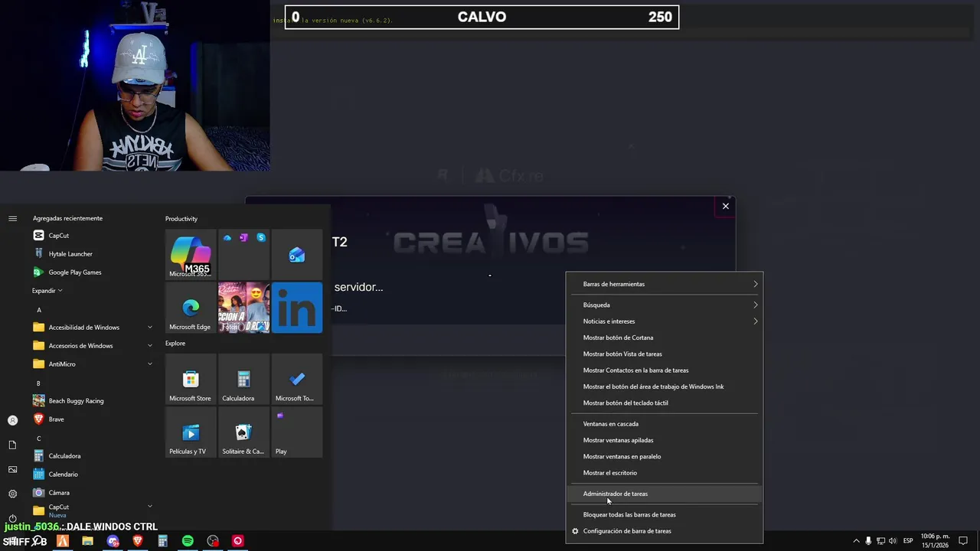Click the Start menu hamburger icon
The height and width of the screenshot is (551, 980).
click(12, 218)
